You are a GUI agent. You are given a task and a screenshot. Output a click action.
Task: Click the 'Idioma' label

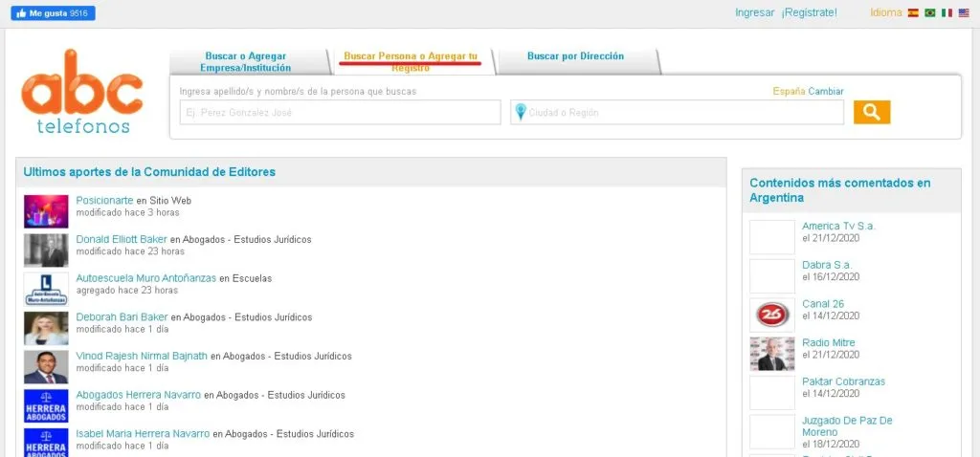pos(886,12)
